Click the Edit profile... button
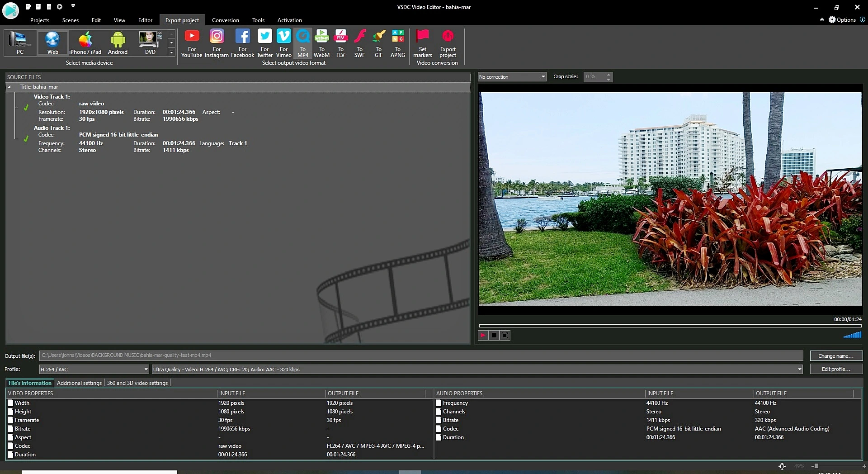The height and width of the screenshot is (474, 868). (836, 369)
